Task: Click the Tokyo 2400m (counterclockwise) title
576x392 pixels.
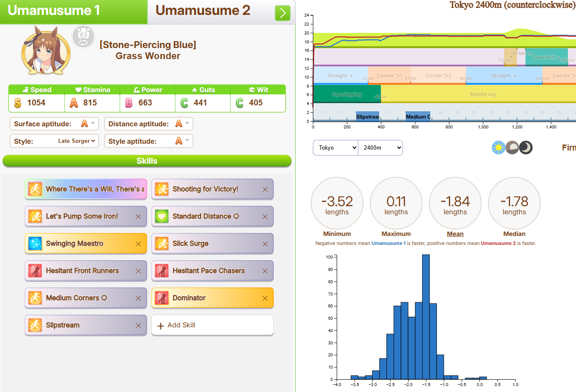Action: [512, 5]
